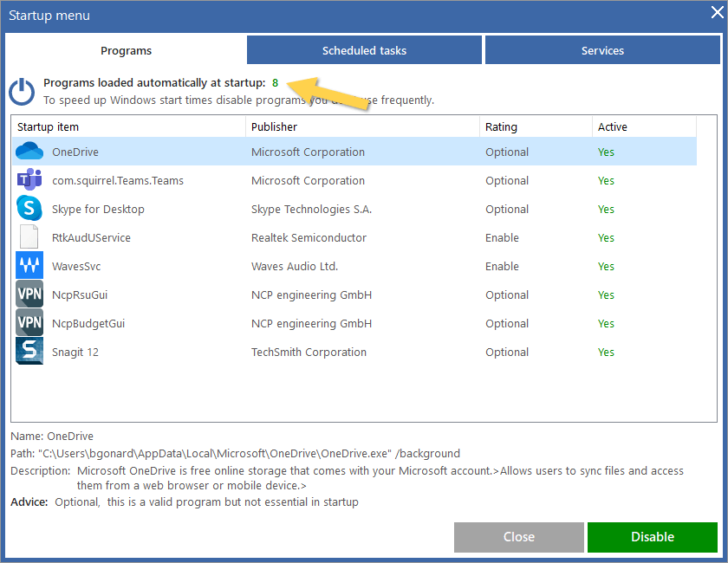Viewport: 728px width, 563px height.
Task: Click the OneDrive cloud icon
Action: 29,152
